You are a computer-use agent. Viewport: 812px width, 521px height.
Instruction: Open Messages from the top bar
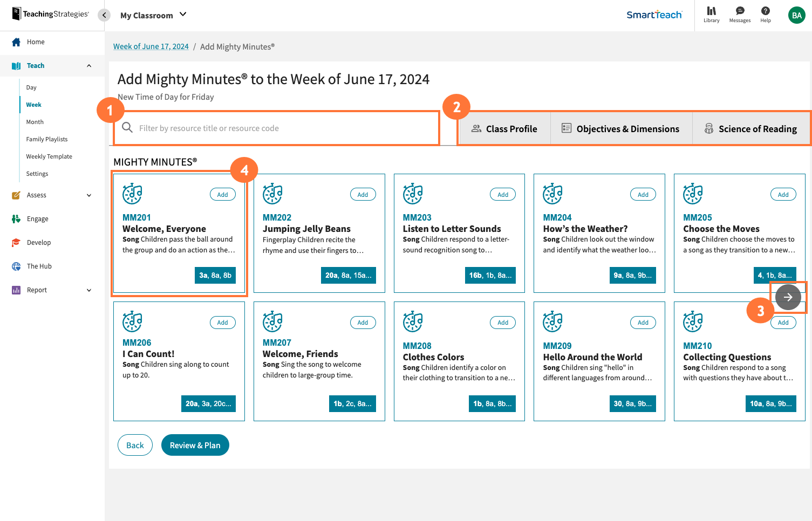pyautogui.click(x=740, y=15)
